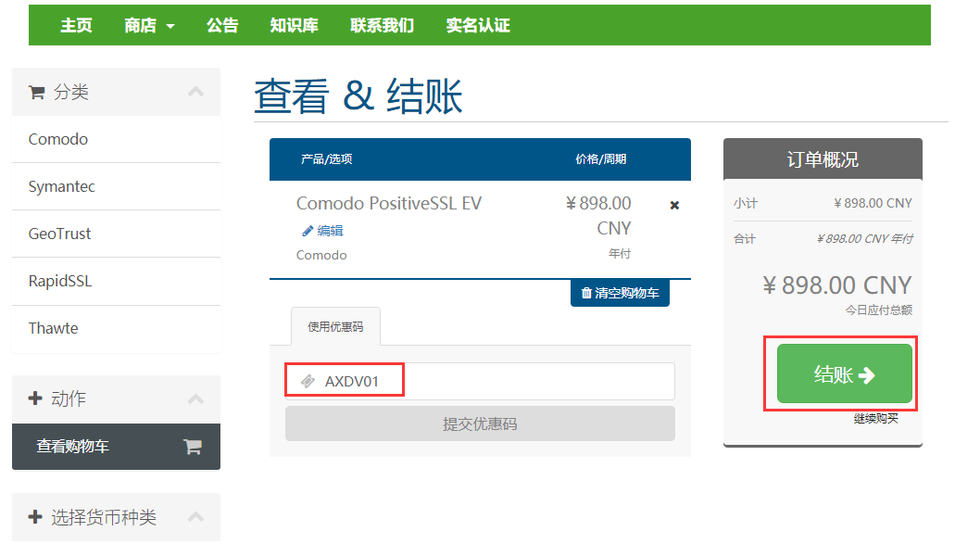This screenshot has height=544, width=980.
Task: Open 知识库 from the top menu
Action: pos(294,25)
